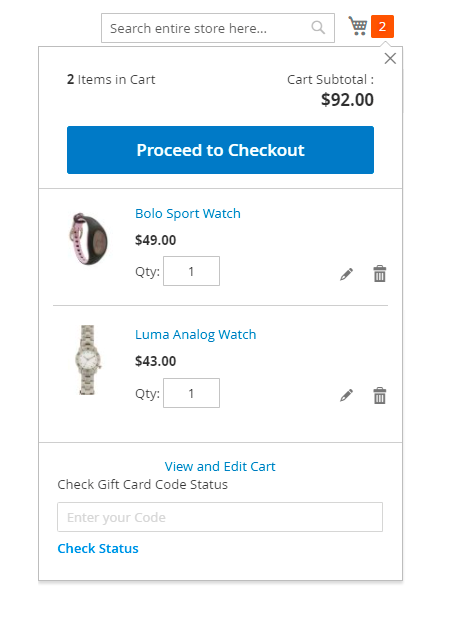Focus the Bolo Sport Watch quantity field
Viewport: 475px width, 617px height.
click(x=192, y=271)
